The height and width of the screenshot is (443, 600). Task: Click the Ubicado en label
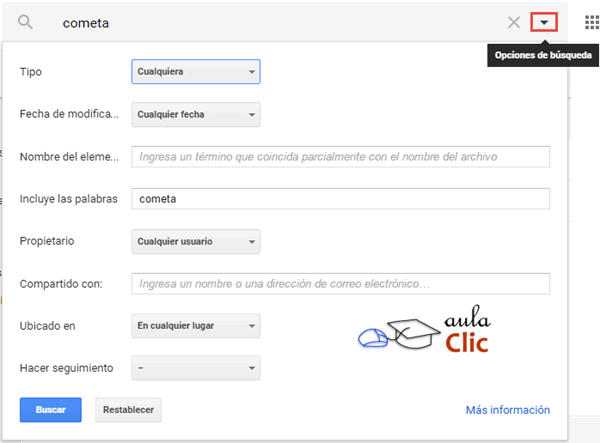click(x=46, y=326)
